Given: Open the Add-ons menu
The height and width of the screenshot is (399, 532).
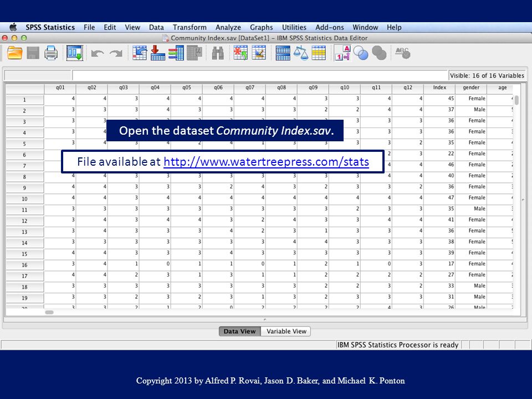Looking at the screenshot, I should pos(329,27).
